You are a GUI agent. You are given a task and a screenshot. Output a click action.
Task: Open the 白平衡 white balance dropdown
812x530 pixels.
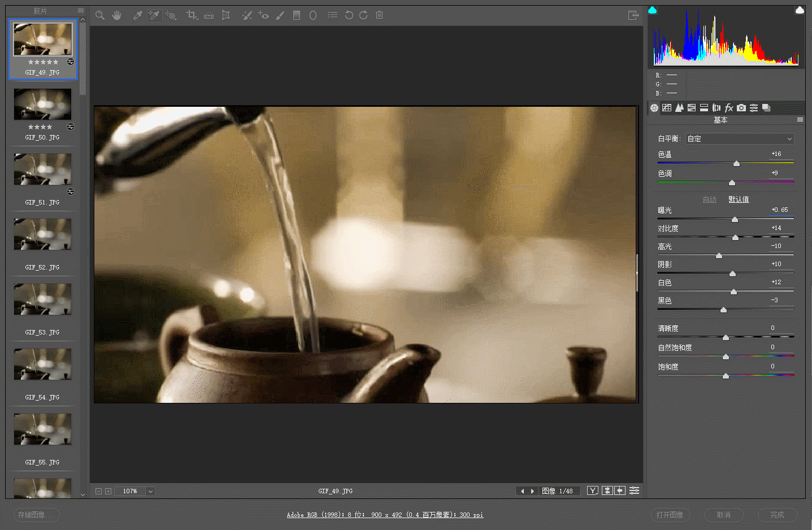click(x=740, y=139)
